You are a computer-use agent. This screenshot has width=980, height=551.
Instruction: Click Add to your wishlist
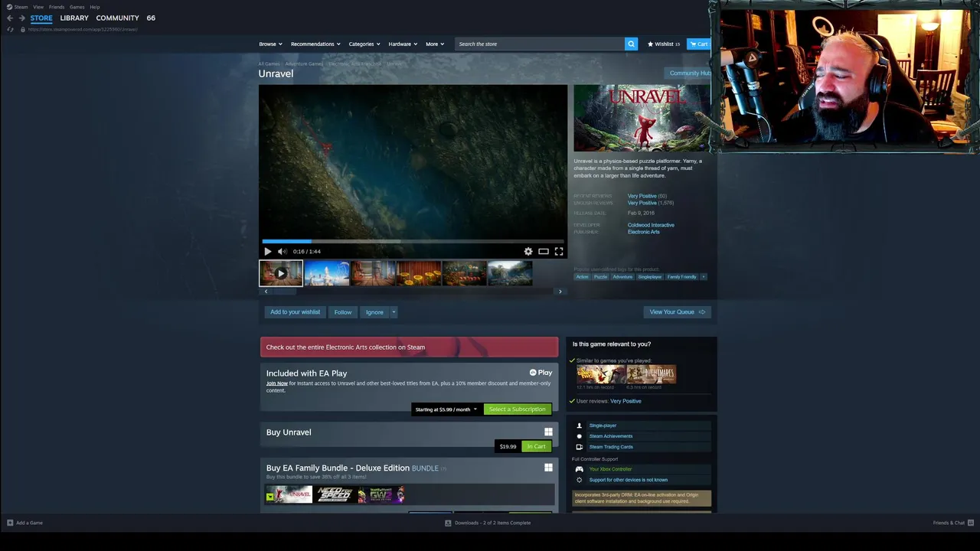pos(295,312)
